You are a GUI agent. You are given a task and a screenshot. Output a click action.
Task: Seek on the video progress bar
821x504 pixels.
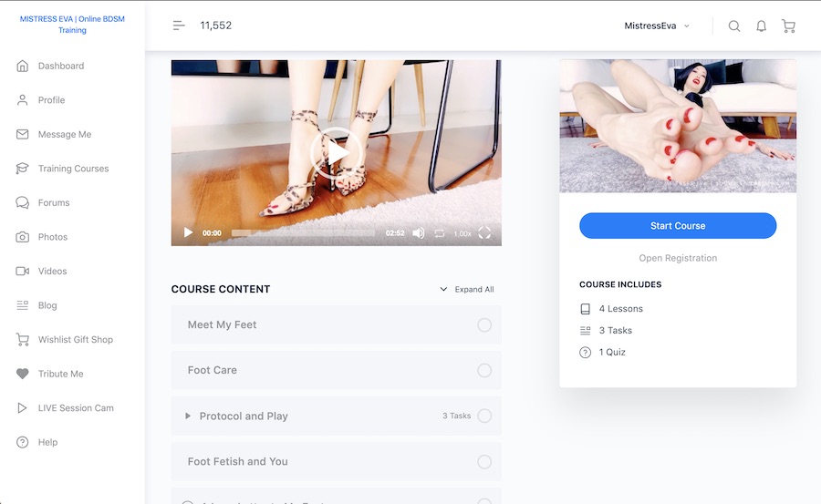[x=303, y=233]
